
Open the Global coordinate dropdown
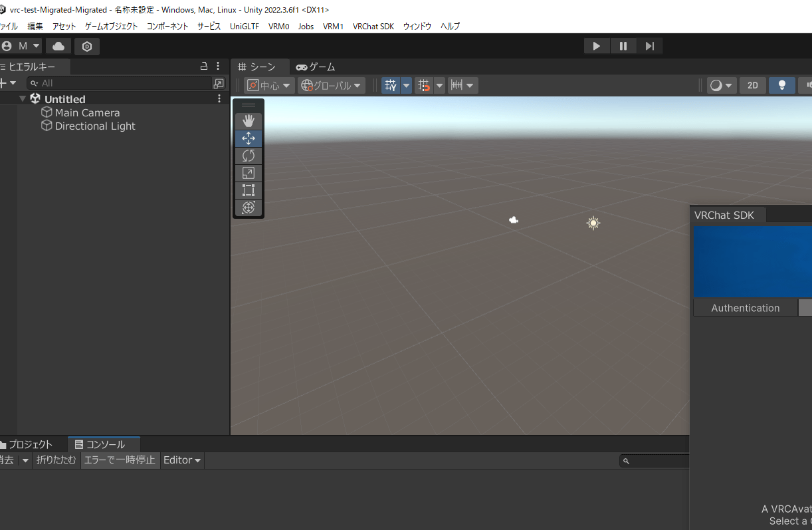(332, 85)
